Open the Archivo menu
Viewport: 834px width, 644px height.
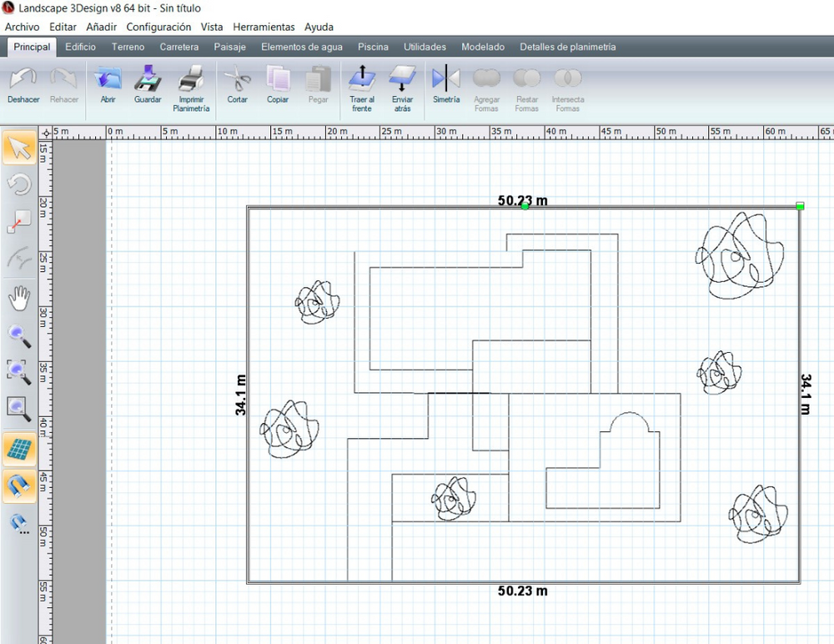coord(23,27)
